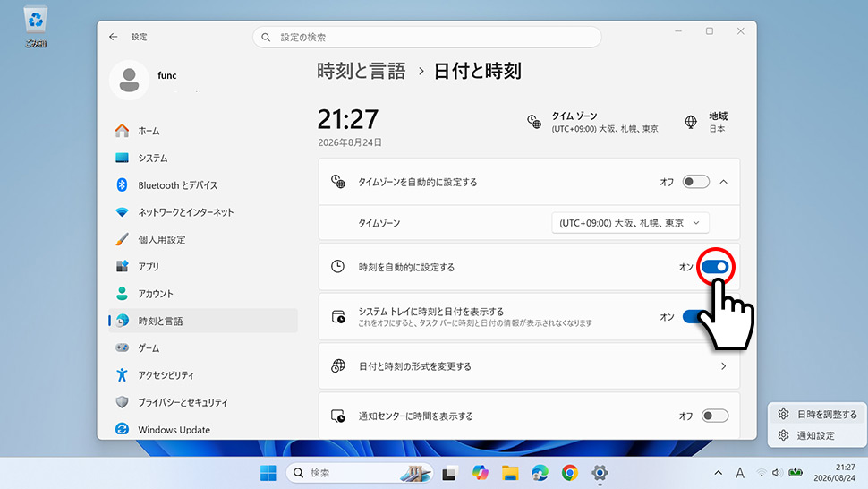Screen dimensions: 868x489
Task: Turn off 時刻を自動的に設定する switch
Action: click(x=715, y=267)
